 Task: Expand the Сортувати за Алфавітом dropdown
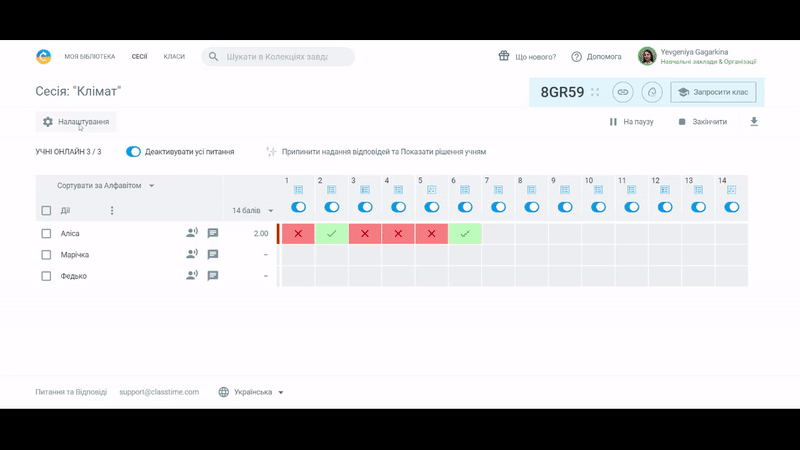click(x=106, y=186)
